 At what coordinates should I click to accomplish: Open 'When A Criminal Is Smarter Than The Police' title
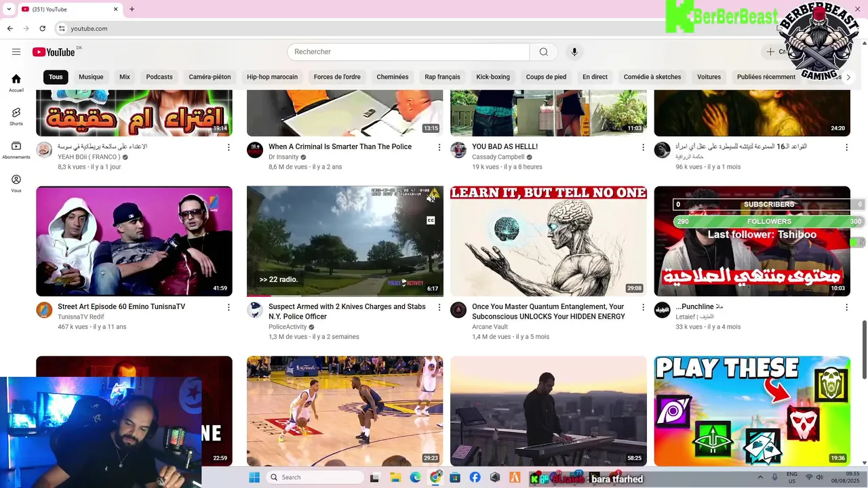pos(340,147)
